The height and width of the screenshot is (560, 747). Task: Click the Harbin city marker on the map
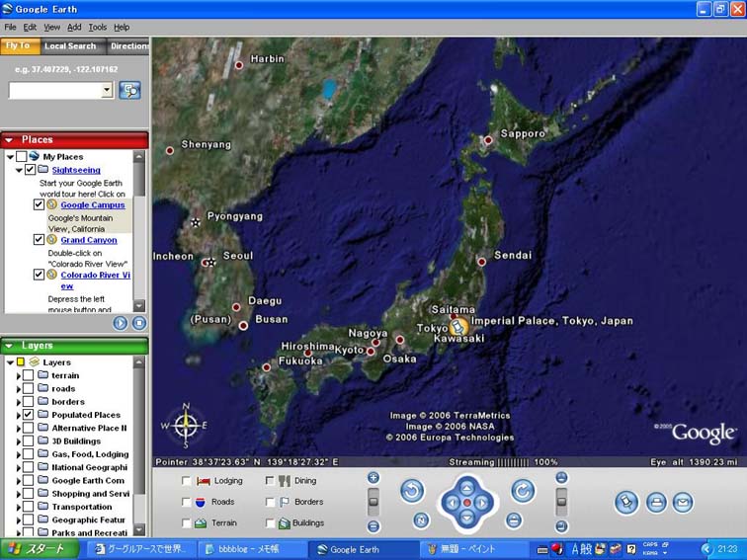pyautogui.click(x=239, y=65)
